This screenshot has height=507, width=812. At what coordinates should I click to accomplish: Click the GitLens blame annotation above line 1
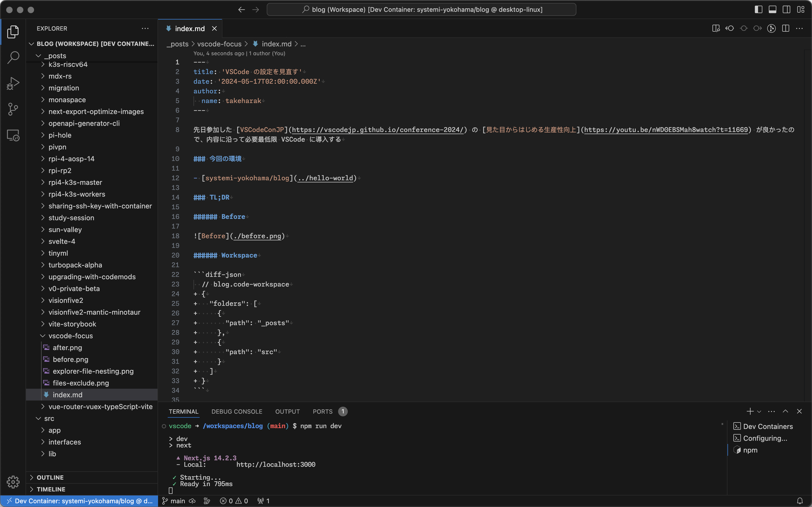239,53
